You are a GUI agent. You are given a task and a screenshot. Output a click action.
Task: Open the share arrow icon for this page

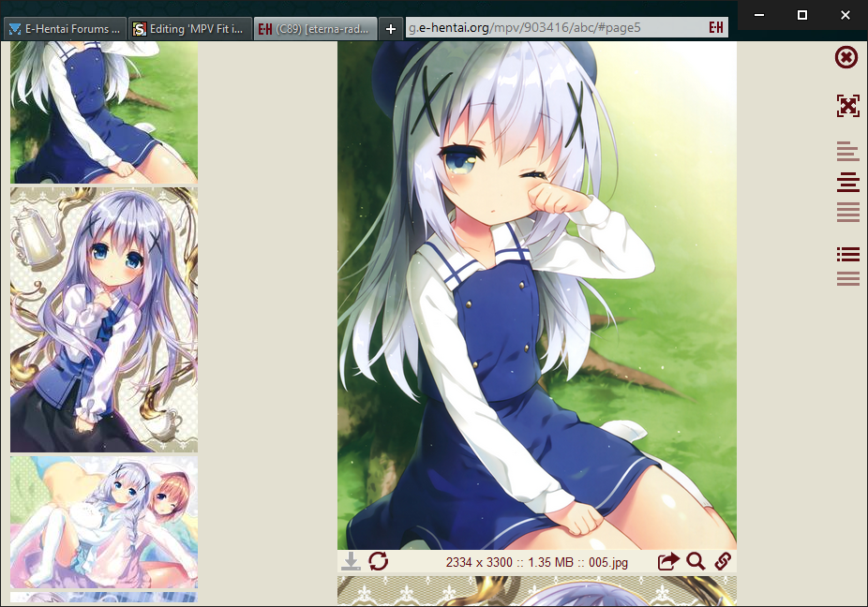point(668,561)
